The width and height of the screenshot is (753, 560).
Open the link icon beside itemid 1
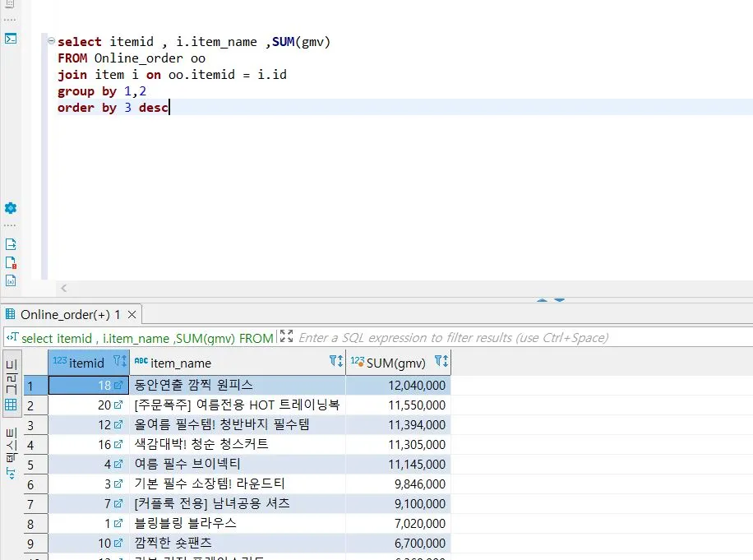click(118, 522)
